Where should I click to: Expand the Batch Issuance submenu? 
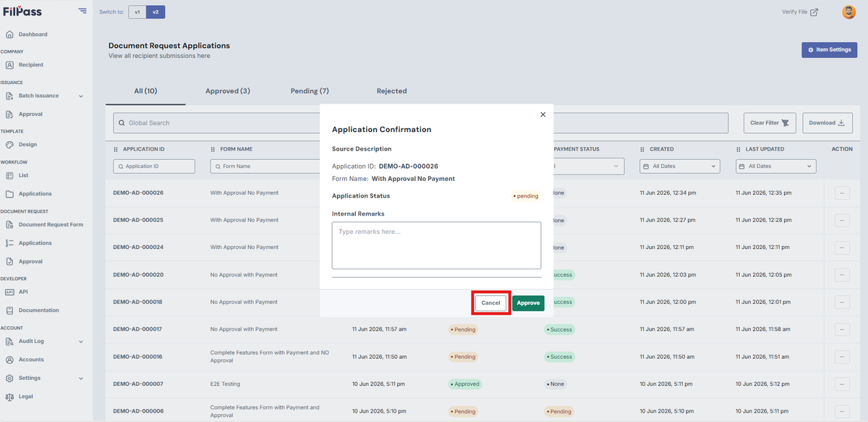click(x=81, y=96)
